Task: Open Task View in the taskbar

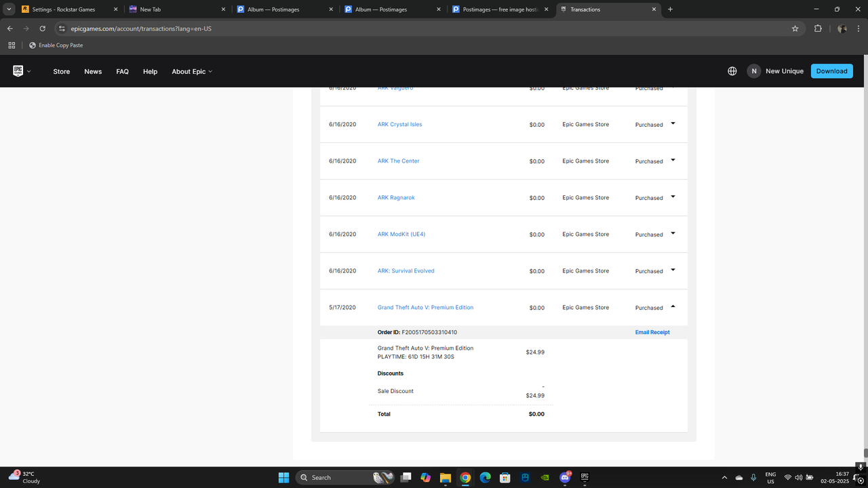Action: point(406,477)
